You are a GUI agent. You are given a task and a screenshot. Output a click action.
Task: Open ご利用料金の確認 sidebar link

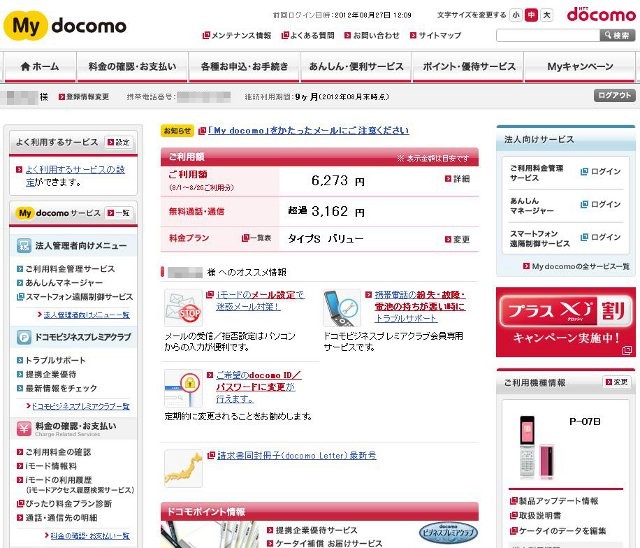pos(54,452)
